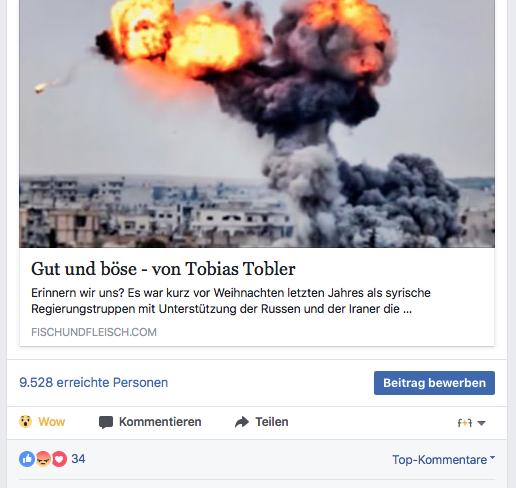Click the Beitrag bewerben button
Screen dimensions: 516x488
(434, 383)
